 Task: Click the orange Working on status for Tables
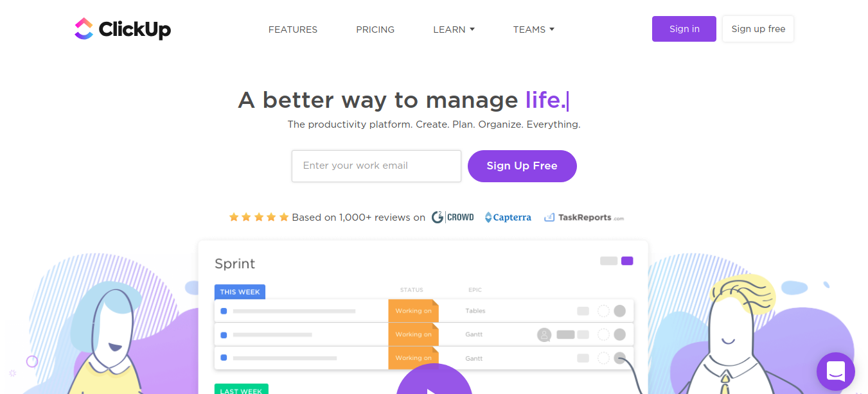413,311
